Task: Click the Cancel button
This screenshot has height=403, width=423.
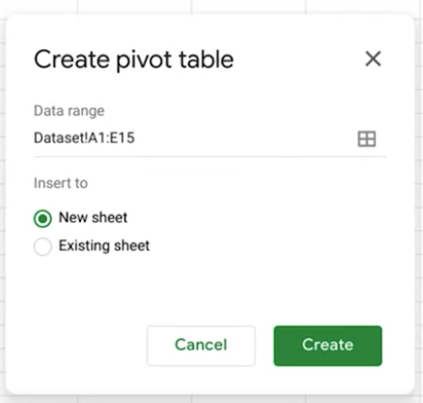Action: 201,346
